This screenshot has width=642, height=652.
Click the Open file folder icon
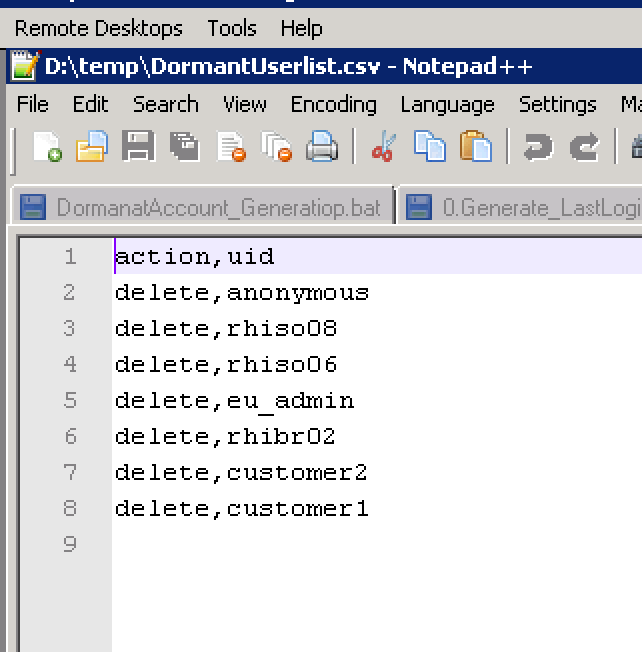tap(92, 146)
